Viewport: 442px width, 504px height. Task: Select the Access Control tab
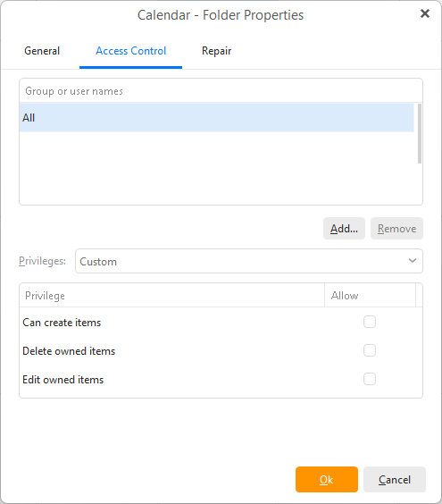click(x=130, y=51)
